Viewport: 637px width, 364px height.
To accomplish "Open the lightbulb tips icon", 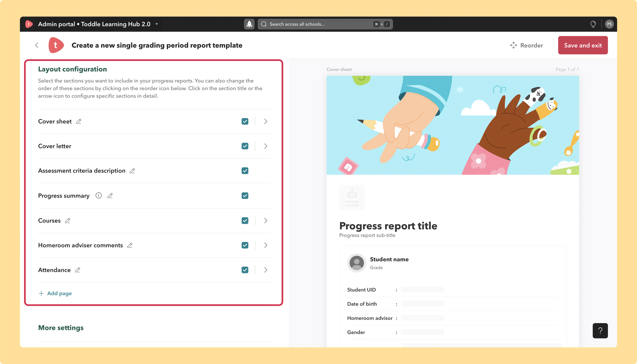I will (593, 24).
